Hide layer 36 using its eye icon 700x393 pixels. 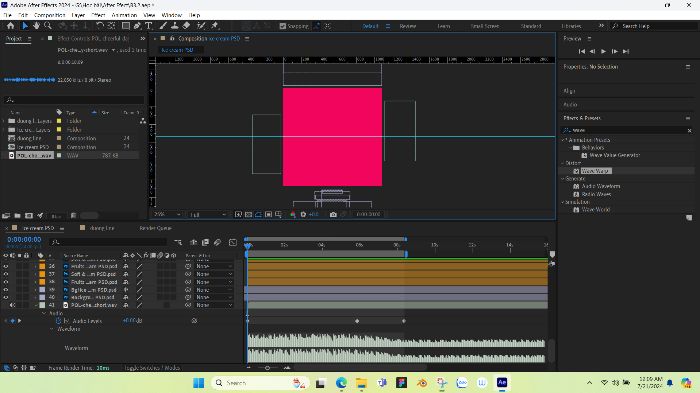[x=6, y=266]
